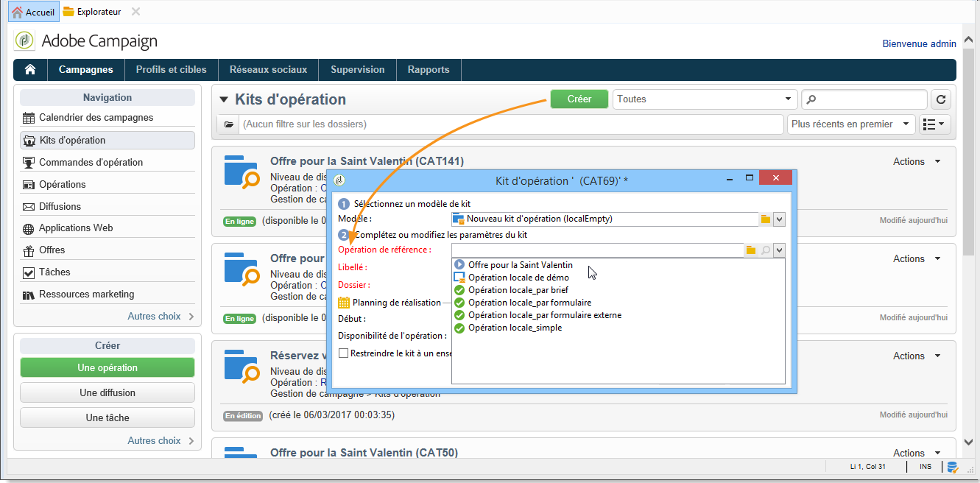
Task: Open list display mode icon
Action: pos(934,124)
